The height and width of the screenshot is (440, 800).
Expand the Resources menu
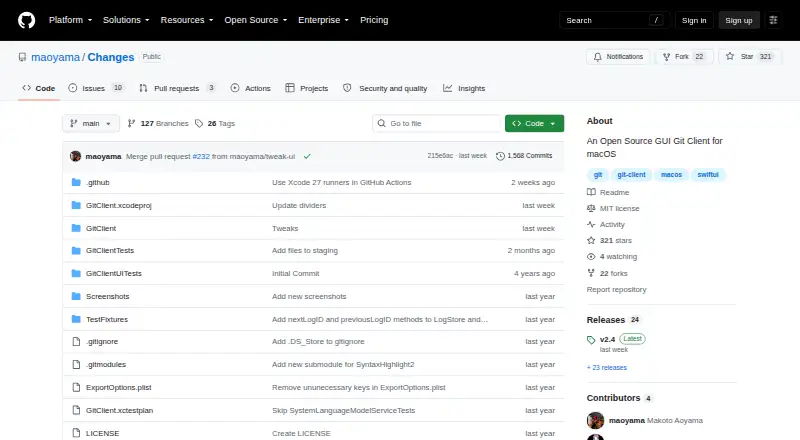pyautogui.click(x=187, y=20)
